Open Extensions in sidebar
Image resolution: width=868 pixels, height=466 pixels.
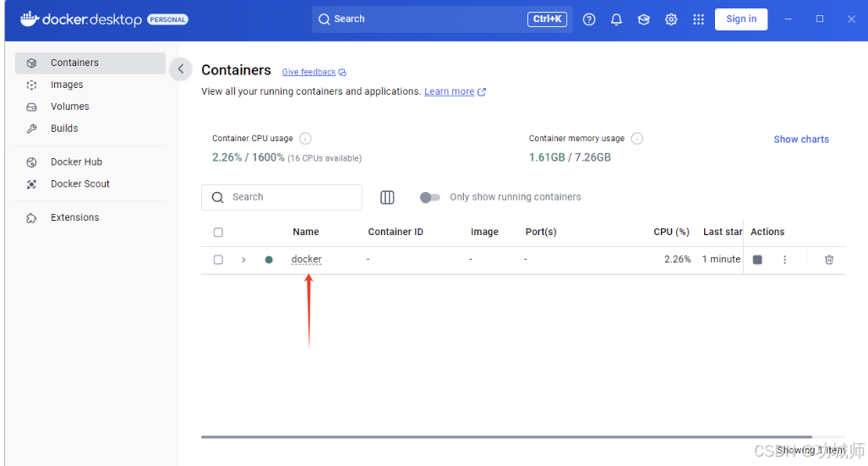tap(90, 217)
